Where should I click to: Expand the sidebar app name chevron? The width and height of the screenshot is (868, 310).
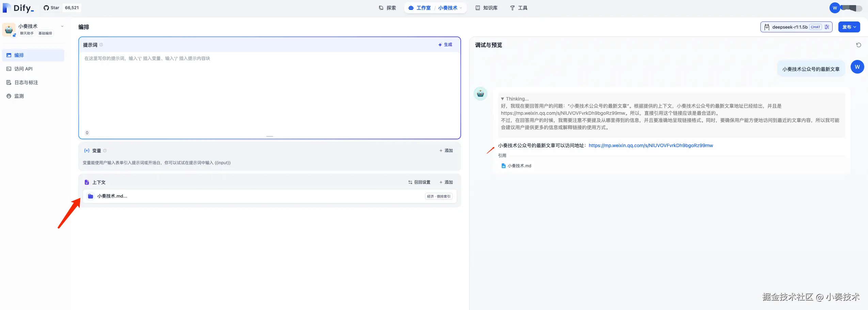click(x=62, y=26)
